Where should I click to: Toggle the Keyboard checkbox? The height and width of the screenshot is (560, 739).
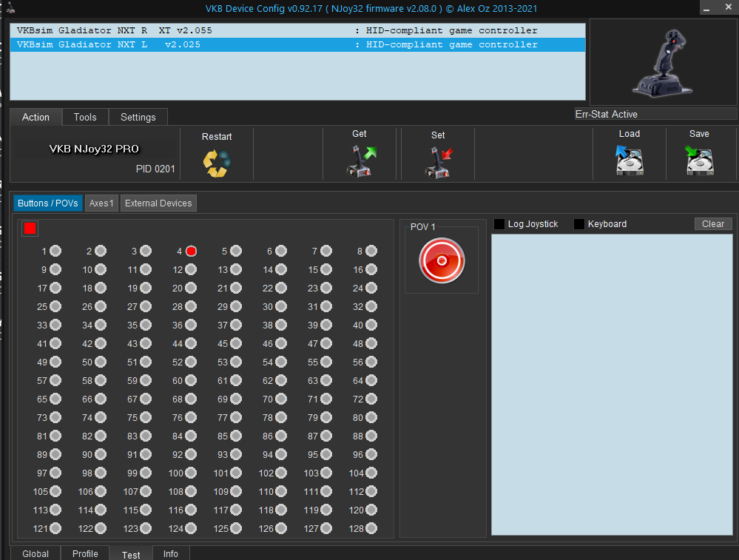point(579,224)
